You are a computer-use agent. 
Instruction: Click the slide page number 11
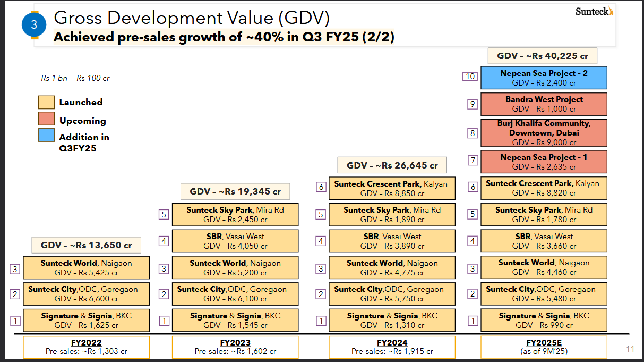pos(630,349)
